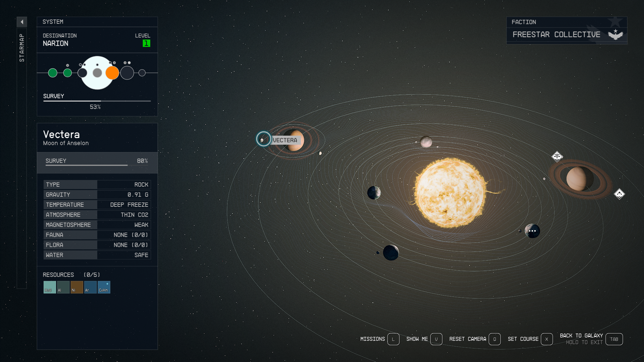Click the GRAVITY 0.91 G row
Screen dimensions: 644x362
(x=97, y=195)
